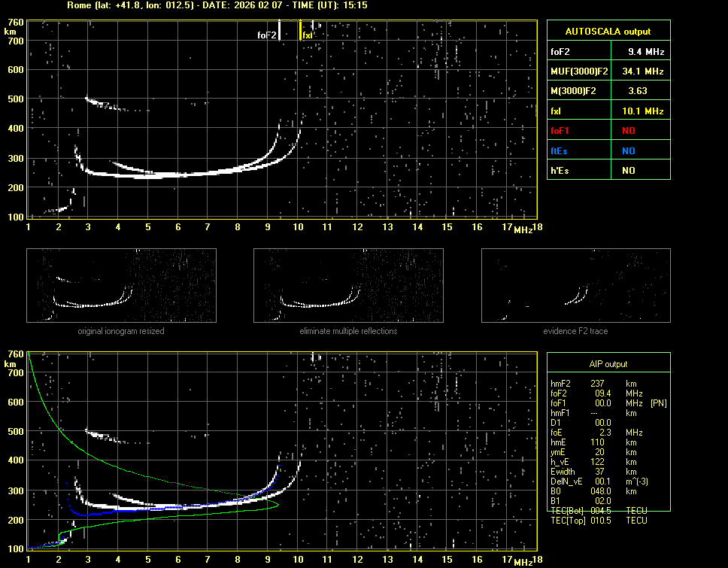This screenshot has width=728, height=568.
Task: Click the red foF1 row label
Action: [561, 131]
